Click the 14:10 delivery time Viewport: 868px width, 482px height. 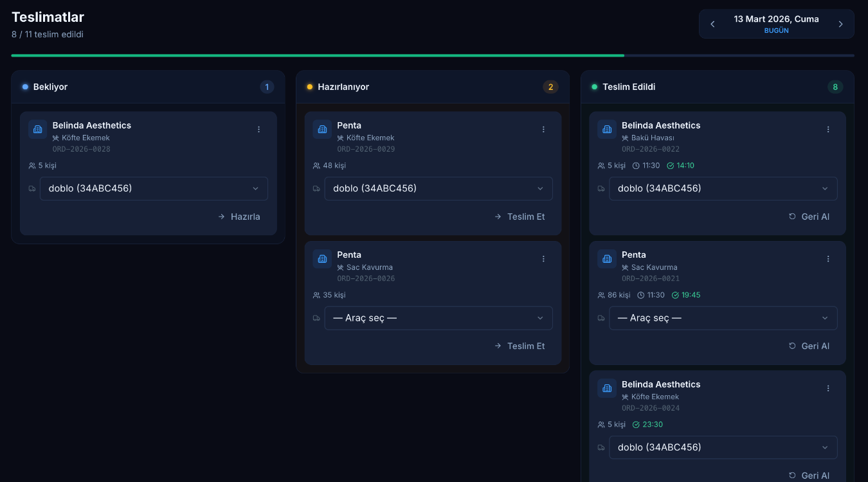pyautogui.click(x=685, y=166)
